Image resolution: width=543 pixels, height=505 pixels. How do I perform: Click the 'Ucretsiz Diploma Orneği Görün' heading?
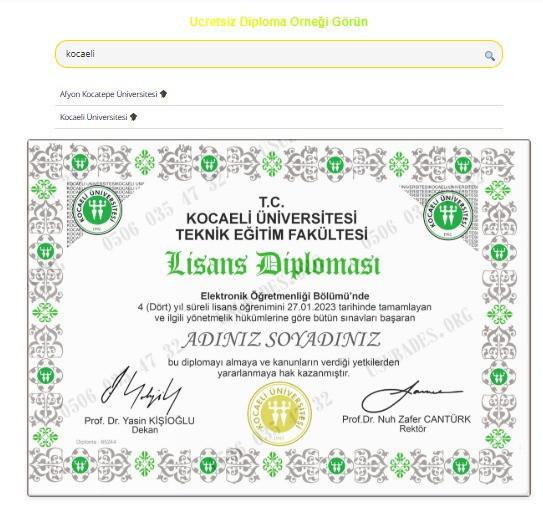click(x=279, y=21)
